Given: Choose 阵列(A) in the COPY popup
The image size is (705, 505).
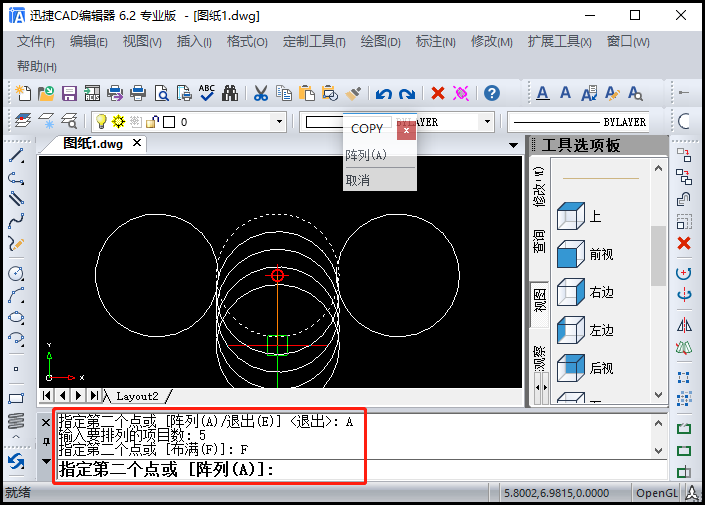Looking at the screenshot, I should (379, 155).
